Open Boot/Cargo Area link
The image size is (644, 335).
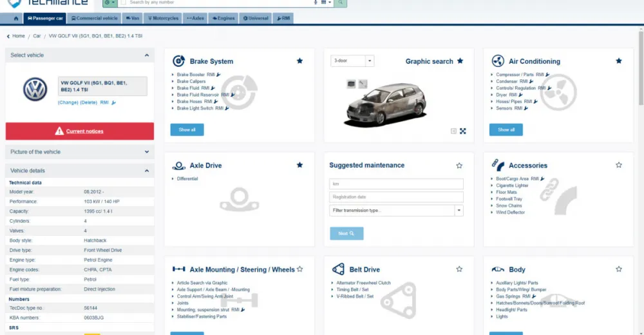512,179
